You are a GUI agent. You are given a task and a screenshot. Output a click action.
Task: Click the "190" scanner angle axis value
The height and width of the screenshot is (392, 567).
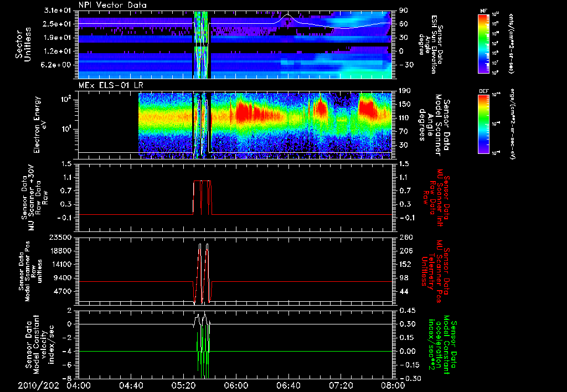[x=405, y=91]
